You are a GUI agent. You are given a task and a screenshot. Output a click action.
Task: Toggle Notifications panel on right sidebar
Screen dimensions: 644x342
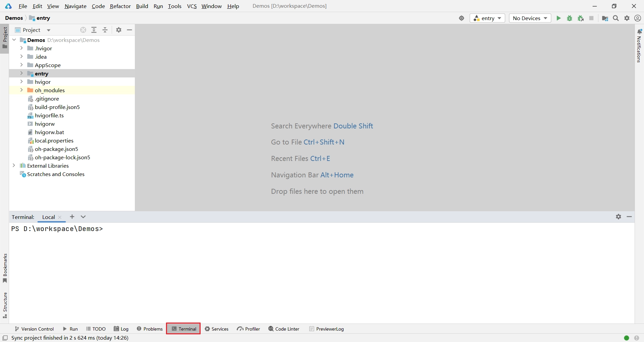pos(639,45)
